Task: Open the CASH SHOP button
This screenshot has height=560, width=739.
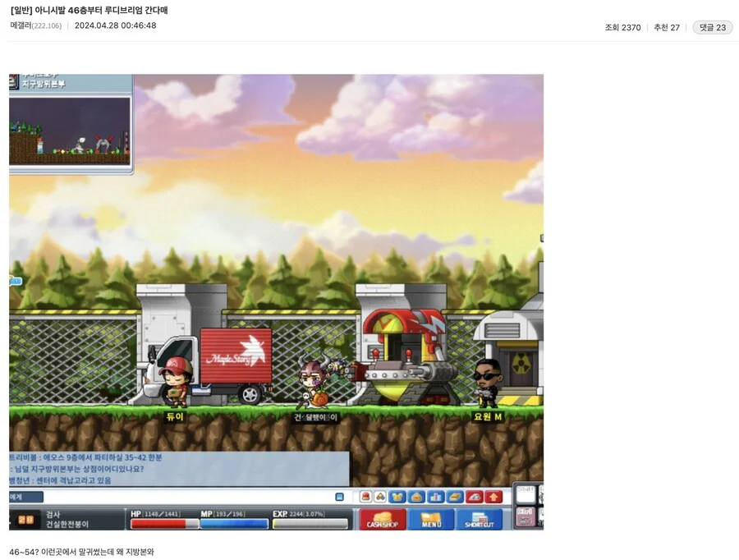Action: 382,520
